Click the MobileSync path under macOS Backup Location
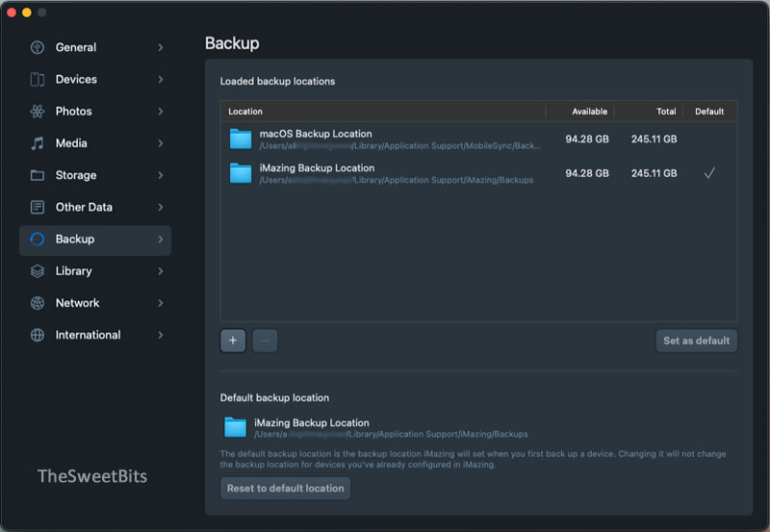The width and height of the screenshot is (770, 532). tap(400, 146)
